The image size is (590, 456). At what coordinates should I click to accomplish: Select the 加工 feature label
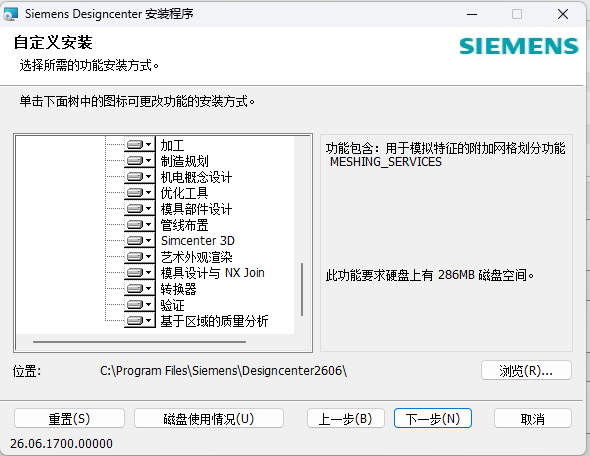tap(172, 145)
